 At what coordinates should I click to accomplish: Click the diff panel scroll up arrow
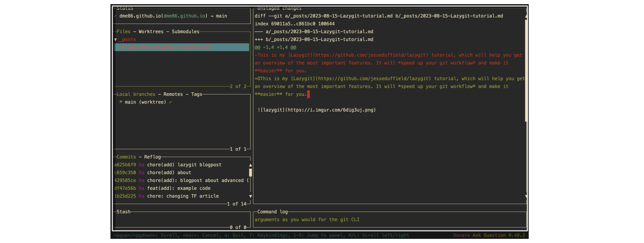(x=526, y=16)
